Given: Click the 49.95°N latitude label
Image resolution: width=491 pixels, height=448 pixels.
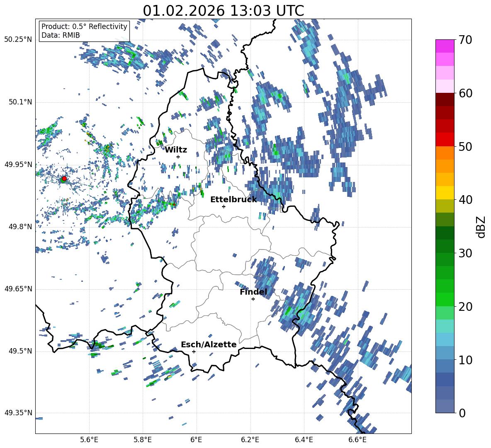Looking at the screenshot, I should [18, 165].
